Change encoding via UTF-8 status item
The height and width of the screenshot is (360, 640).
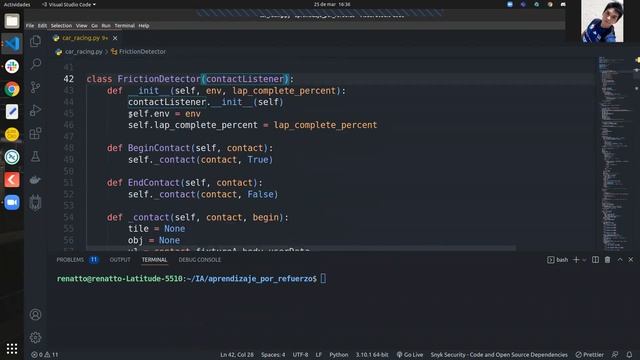coord(300,355)
